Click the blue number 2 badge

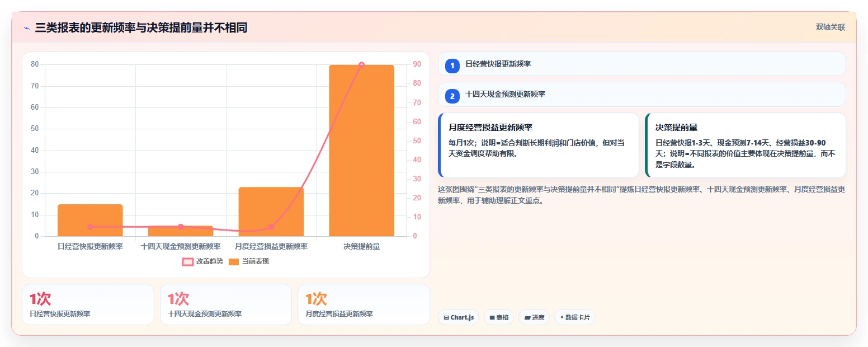[452, 96]
